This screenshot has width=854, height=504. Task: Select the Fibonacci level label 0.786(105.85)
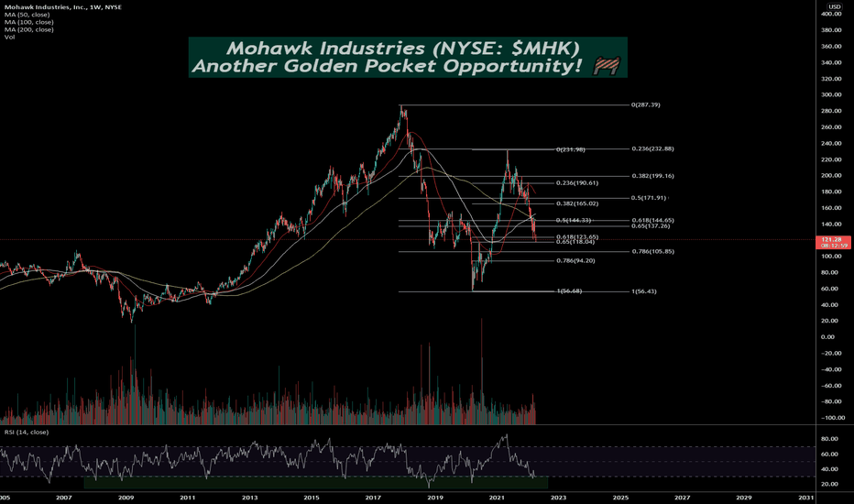click(x=652, y=252)
